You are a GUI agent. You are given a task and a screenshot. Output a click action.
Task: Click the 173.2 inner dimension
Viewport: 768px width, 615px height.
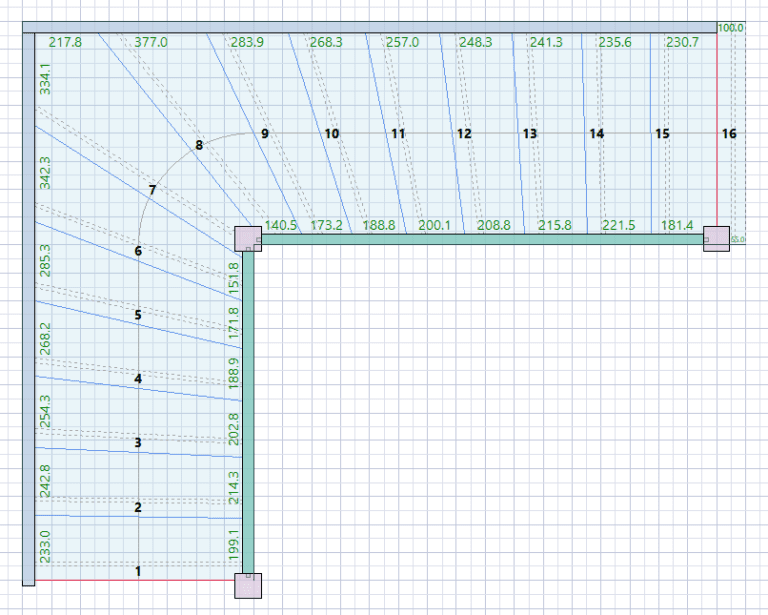coord(327,225)
